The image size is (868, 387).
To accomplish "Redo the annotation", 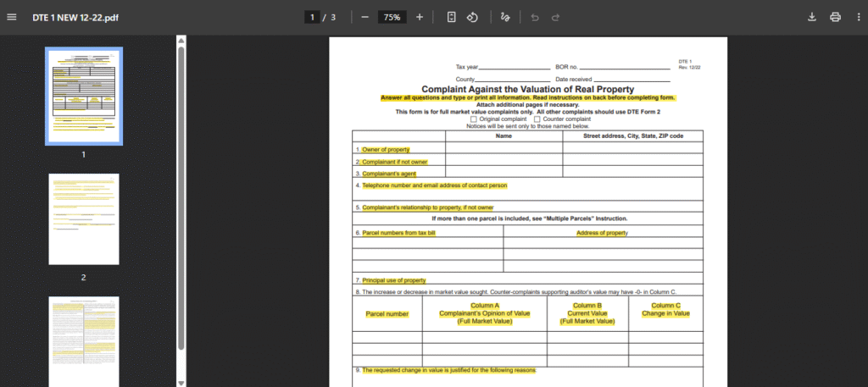I will (555, 17).
